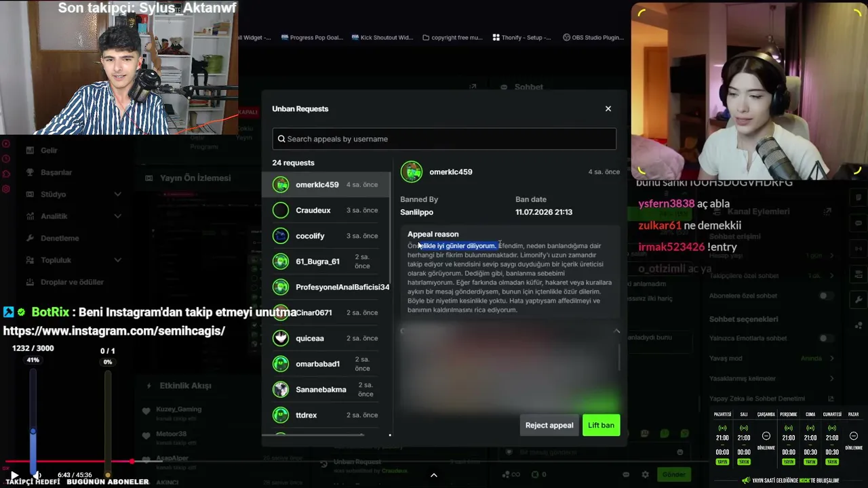Select omerklc459 unban request row
Screen dimensions: 868x488
point(326,184)
